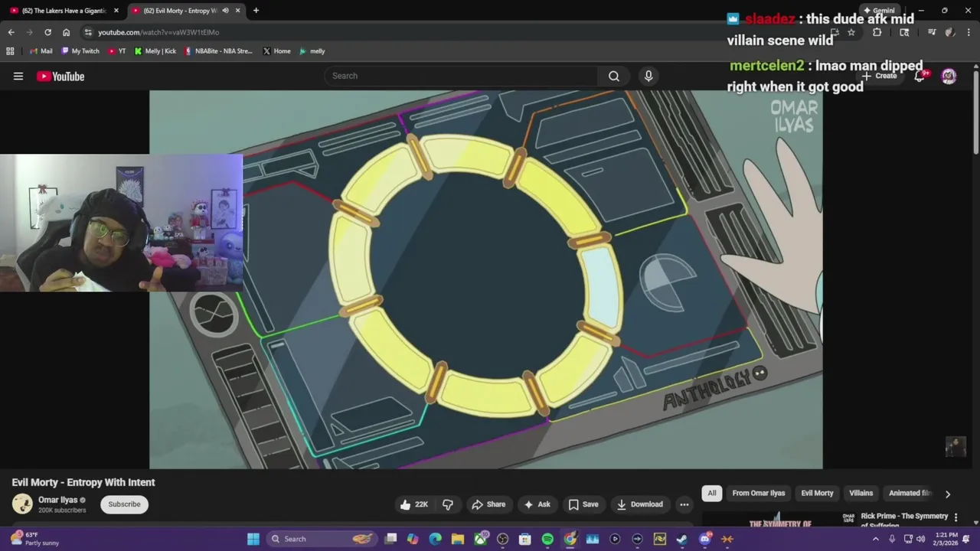This screenshot has width=980, height=551.
Task: Open the My Twitch bookmark
Action: pyautogui.click(x=80, y=51)
